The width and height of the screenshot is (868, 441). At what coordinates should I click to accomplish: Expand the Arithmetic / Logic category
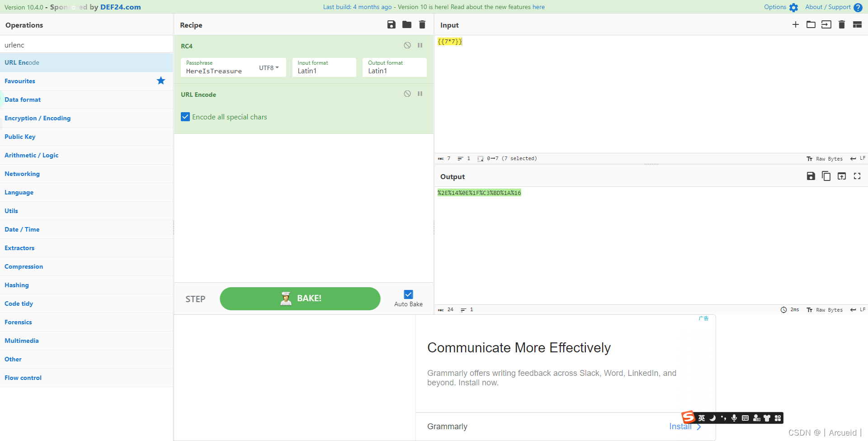point(86,155)
